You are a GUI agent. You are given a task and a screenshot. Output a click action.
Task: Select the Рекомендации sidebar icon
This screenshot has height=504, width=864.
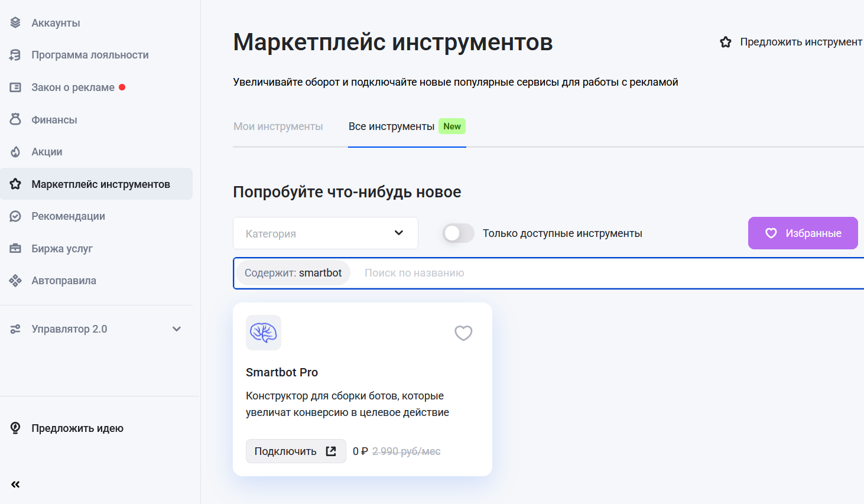pos(15,216)
